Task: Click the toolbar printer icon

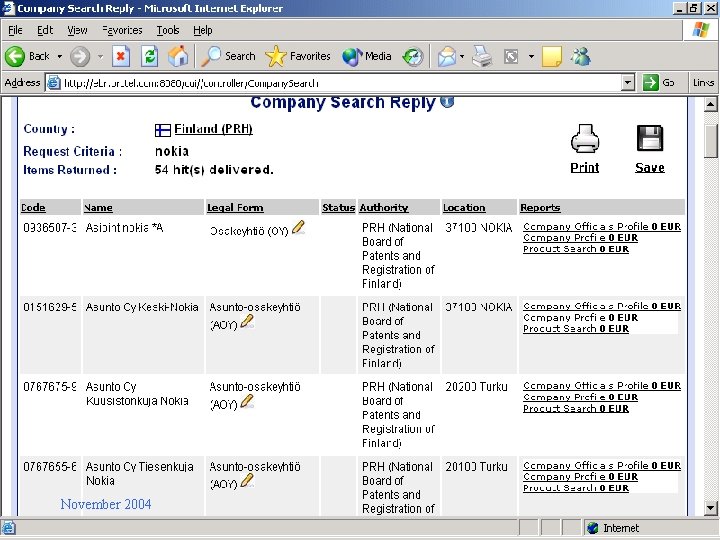Action: [x=482, y=56]
